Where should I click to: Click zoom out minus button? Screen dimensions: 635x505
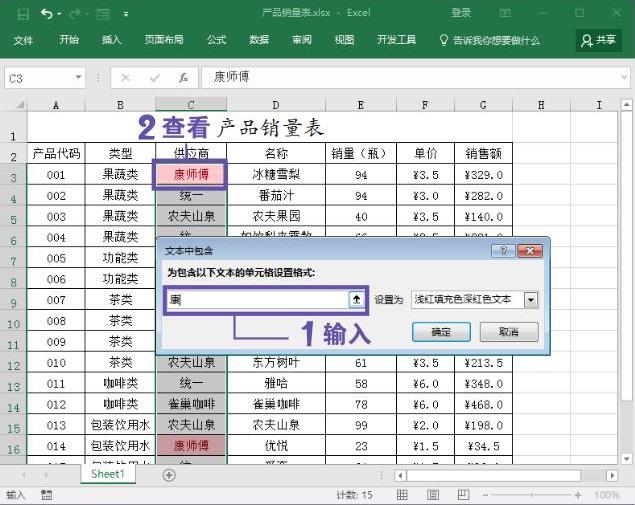tap(485, 495)
